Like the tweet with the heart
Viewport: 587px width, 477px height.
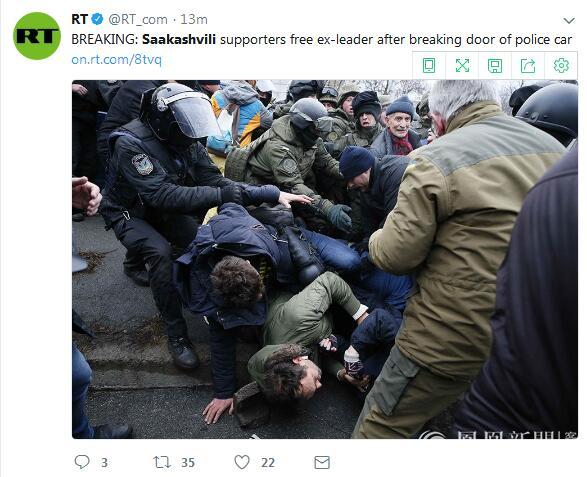pyautogui.click(x=242, y=462)
